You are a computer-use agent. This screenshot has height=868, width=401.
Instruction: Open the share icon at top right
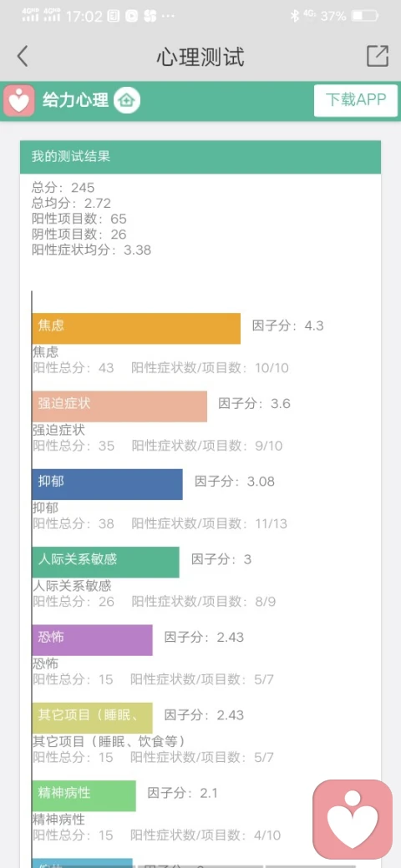pos(378,56)
